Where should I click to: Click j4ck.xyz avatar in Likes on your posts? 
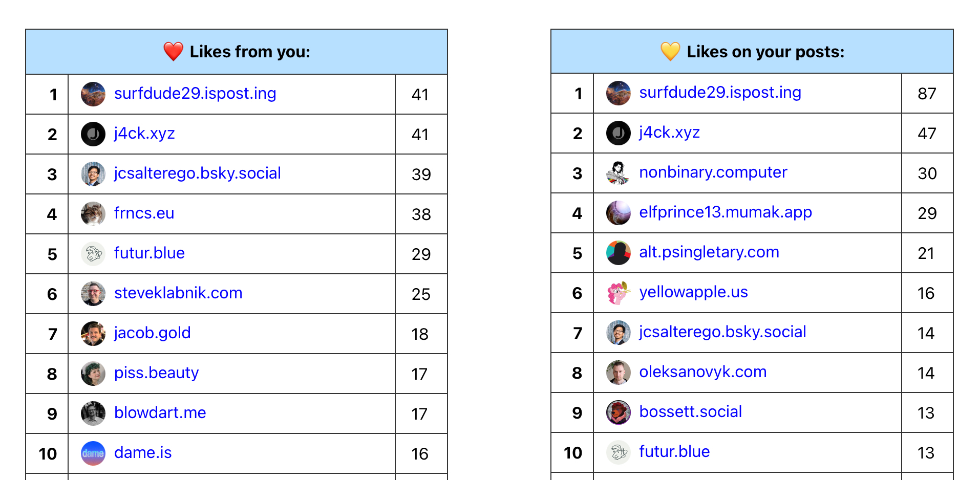[618, 133]
